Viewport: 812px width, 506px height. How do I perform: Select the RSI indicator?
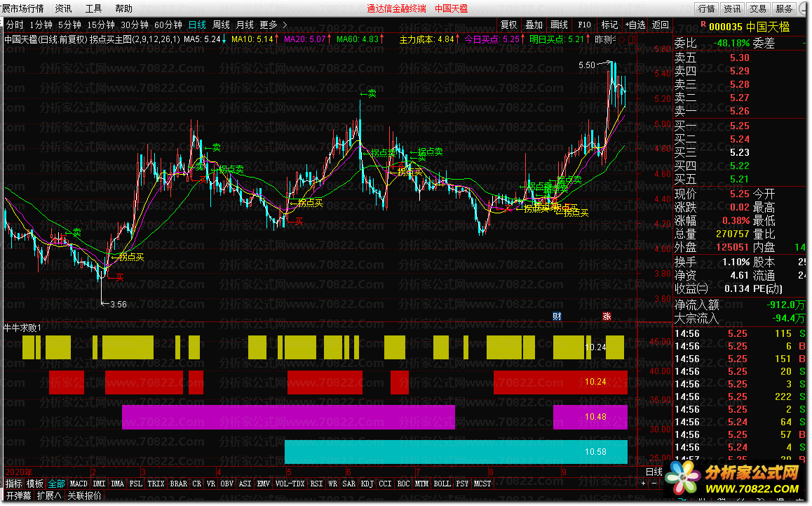point(316,484)
